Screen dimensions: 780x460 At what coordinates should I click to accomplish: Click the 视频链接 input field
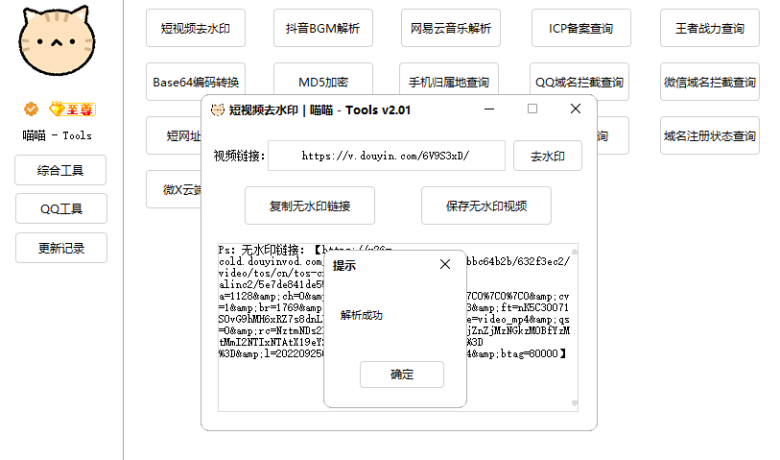pyautogui.click(x=387, y=156)
